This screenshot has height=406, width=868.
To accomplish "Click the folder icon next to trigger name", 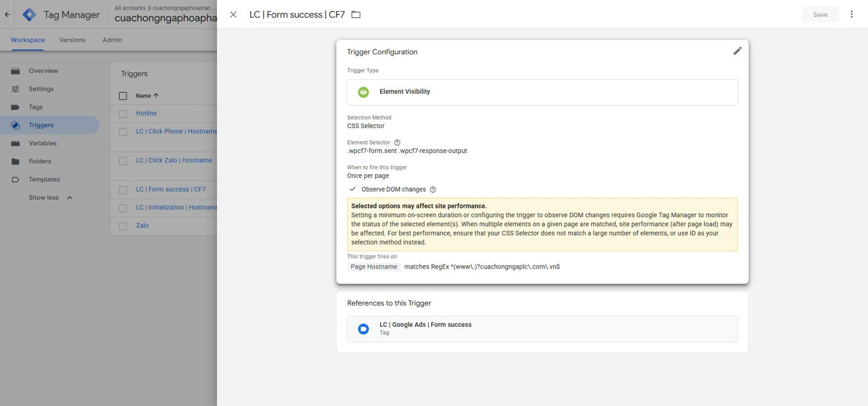I will [x=356, y=15].
